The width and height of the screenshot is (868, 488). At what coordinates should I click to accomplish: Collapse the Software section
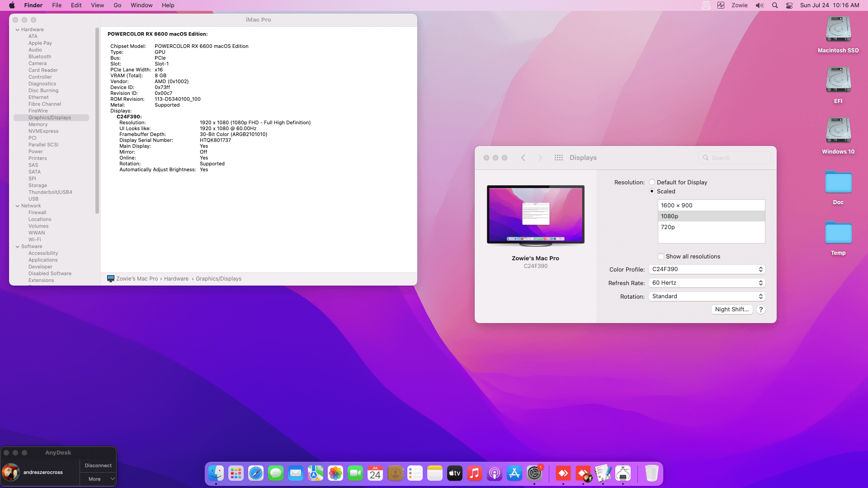[x=18, y=247]
